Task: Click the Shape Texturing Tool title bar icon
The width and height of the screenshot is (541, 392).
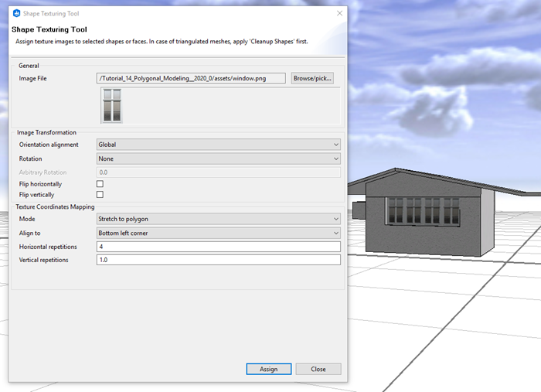Action: pos(16,14)
